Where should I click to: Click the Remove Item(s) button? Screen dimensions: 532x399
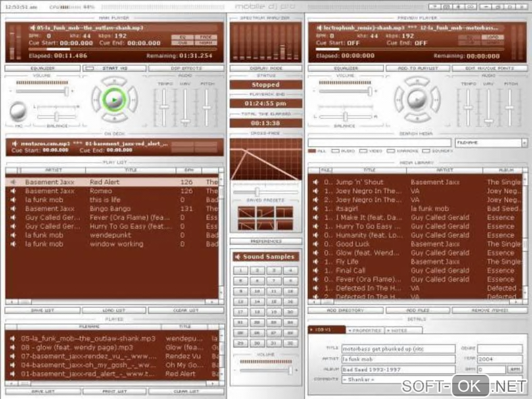[x=489, y=310]
